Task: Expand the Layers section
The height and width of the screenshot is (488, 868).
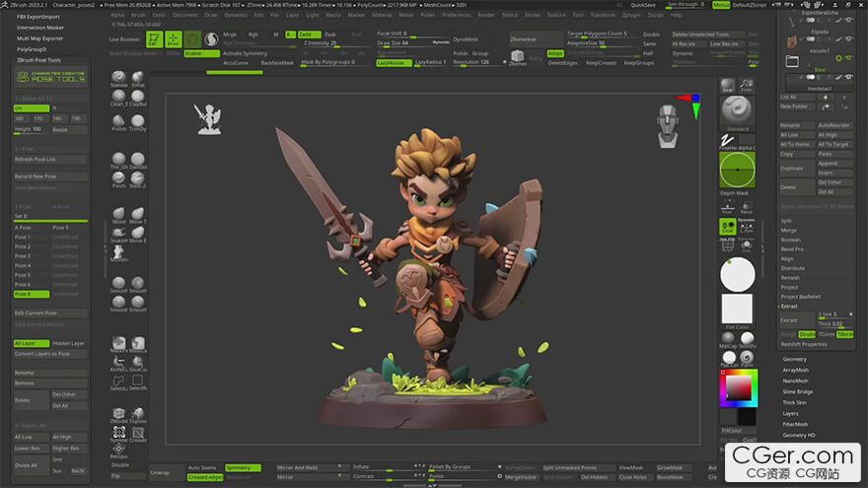Action: click(790, 413)
